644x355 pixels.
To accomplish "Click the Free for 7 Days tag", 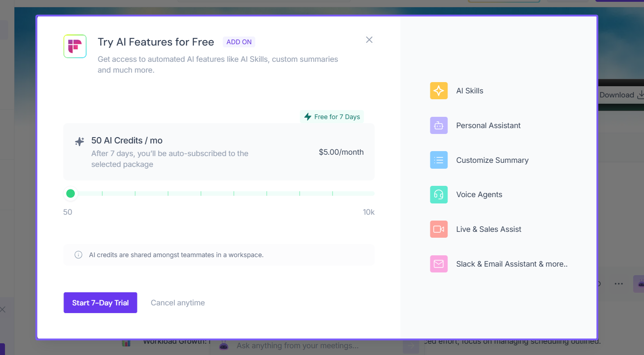I will (x=332, y=117).
